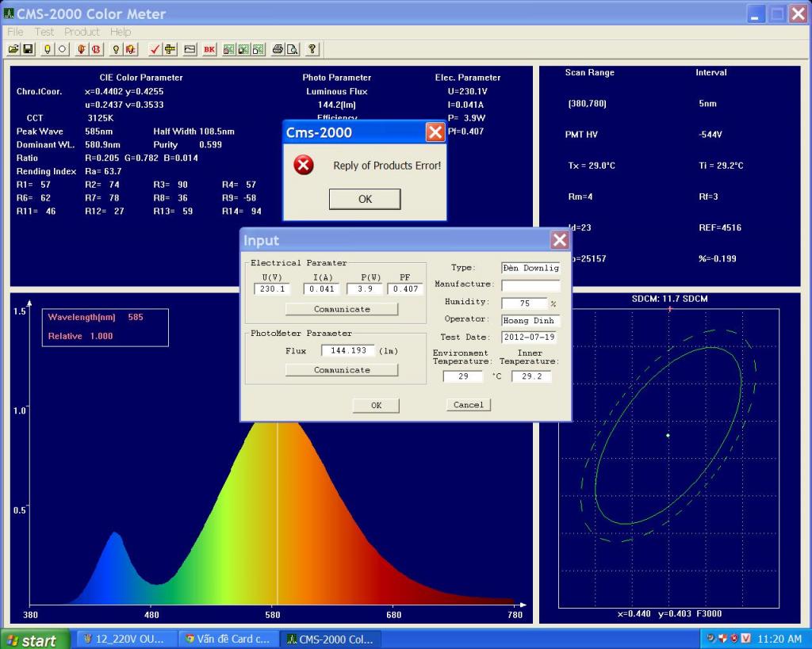Click the red letter B toolbar icon
The image size is (812, 649).
click(x=96, y=49)
